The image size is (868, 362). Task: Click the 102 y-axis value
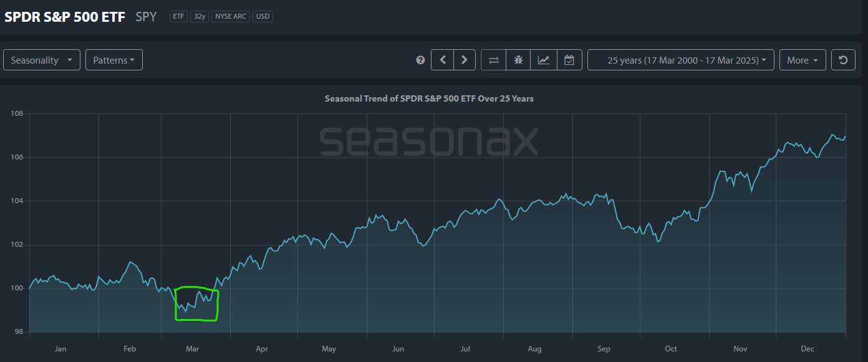coord(17,244)
